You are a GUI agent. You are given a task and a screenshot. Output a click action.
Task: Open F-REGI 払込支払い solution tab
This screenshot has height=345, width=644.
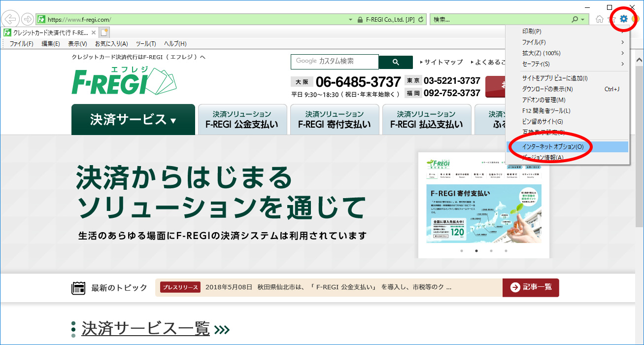coord(427,119)
